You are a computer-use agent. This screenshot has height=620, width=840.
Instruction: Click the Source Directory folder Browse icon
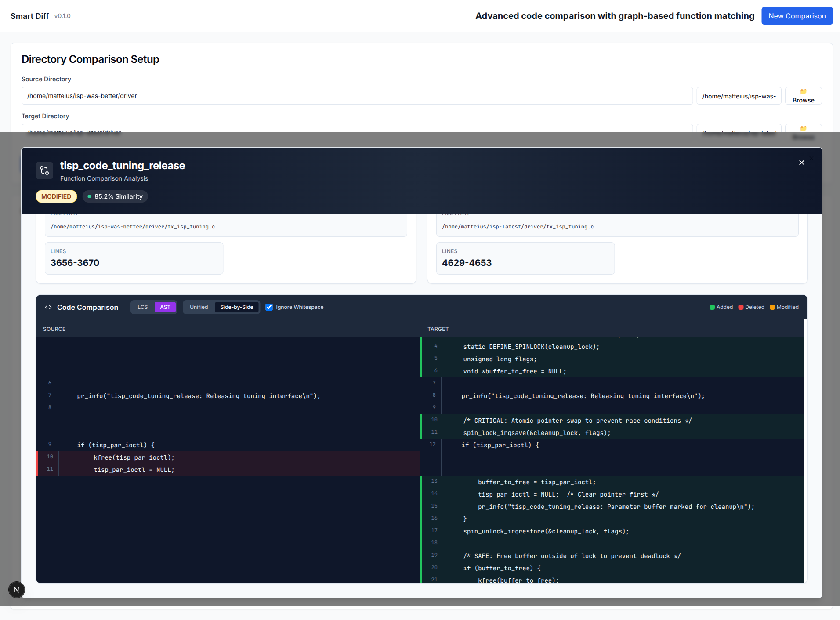(x=803, y=92)
